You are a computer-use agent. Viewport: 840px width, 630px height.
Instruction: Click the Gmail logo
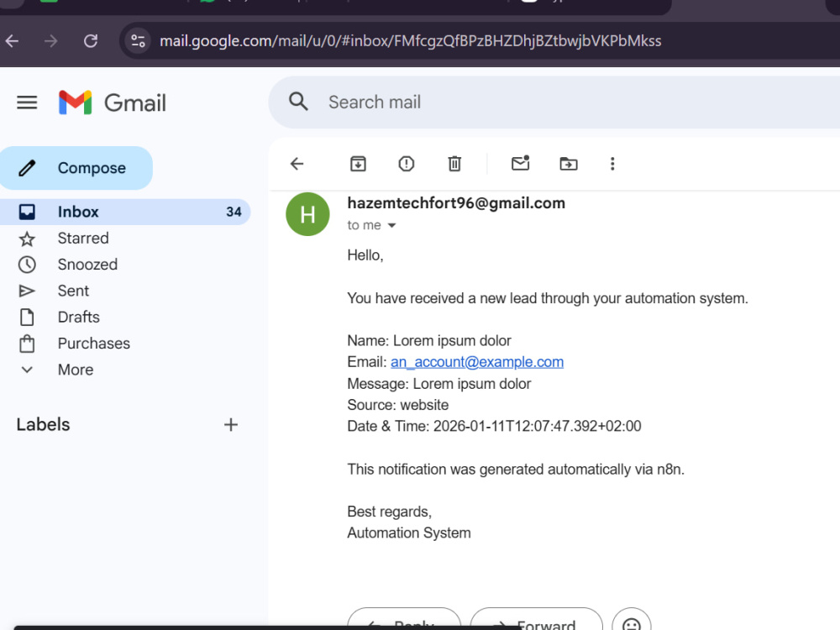point(113,102)
